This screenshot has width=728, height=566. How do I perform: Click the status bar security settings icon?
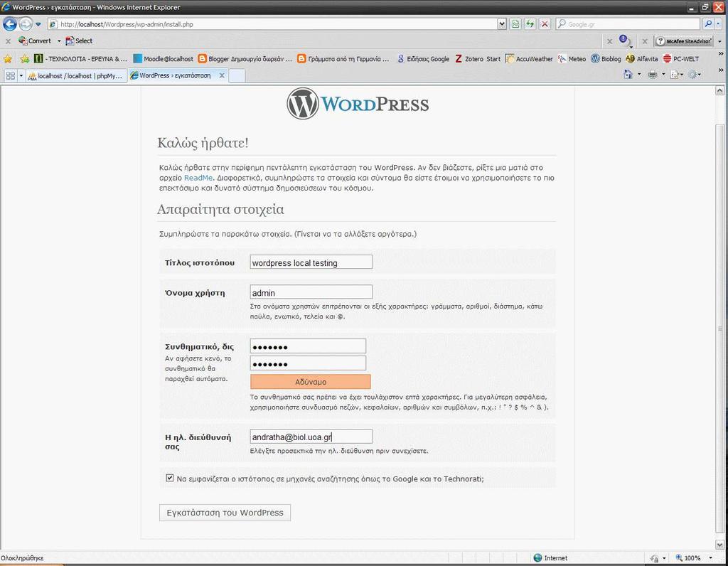pyautogui.click(x=655, y=558)
